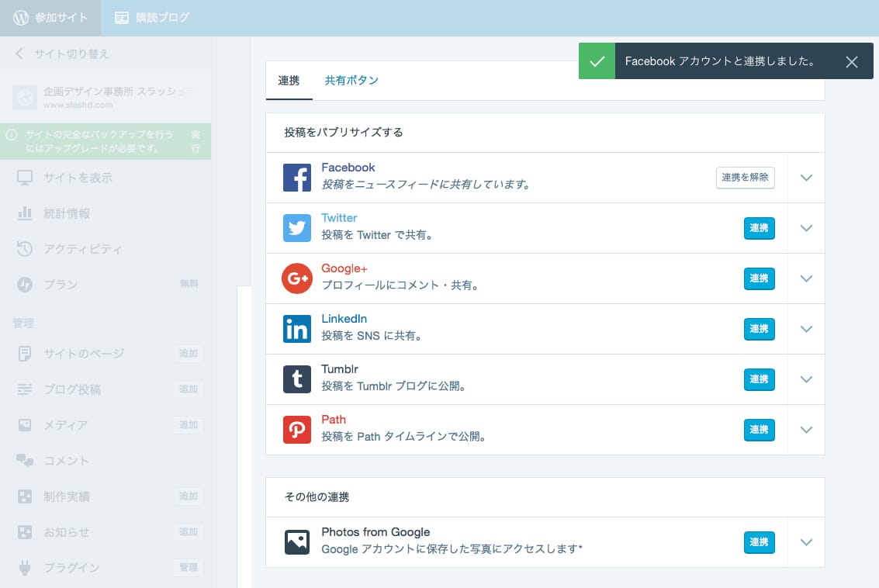Image resolution: width=879 pixels, height=588 pixels.
Task: Click the Twitter service name link
Action: click(x=339, y=218)
